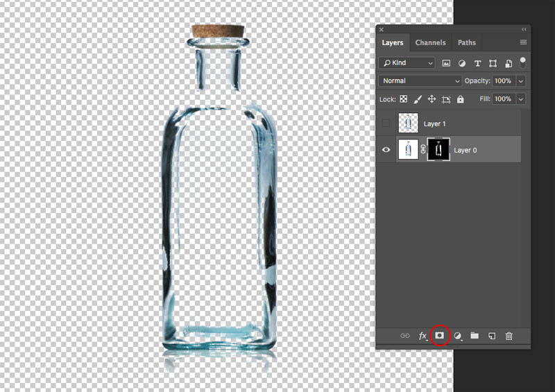Switch to the Layers tab
The height and width of the screenshot is (392, 555).
[x=393, y=43]
